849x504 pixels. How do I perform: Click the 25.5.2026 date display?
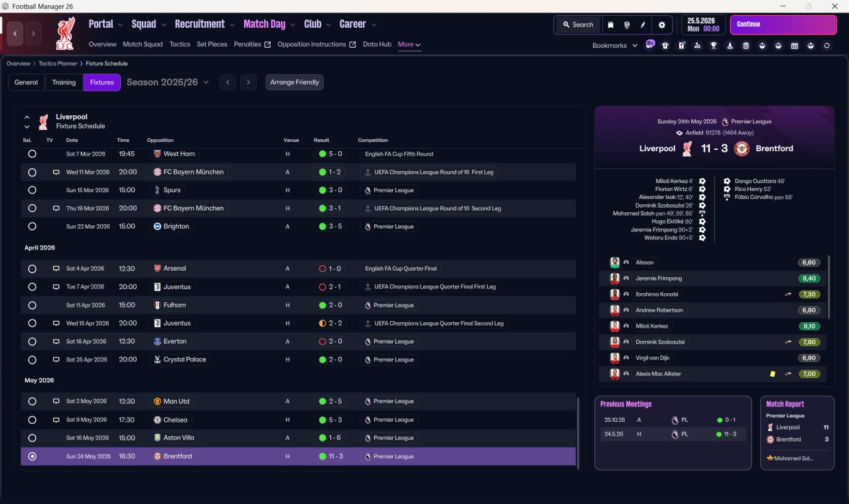coord(703,25)
